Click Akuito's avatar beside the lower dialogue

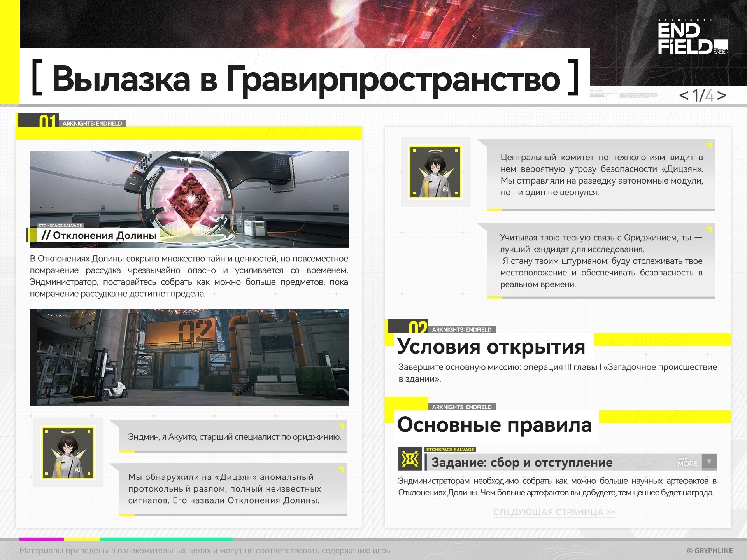pyautogui.click(x=68, y=453)
